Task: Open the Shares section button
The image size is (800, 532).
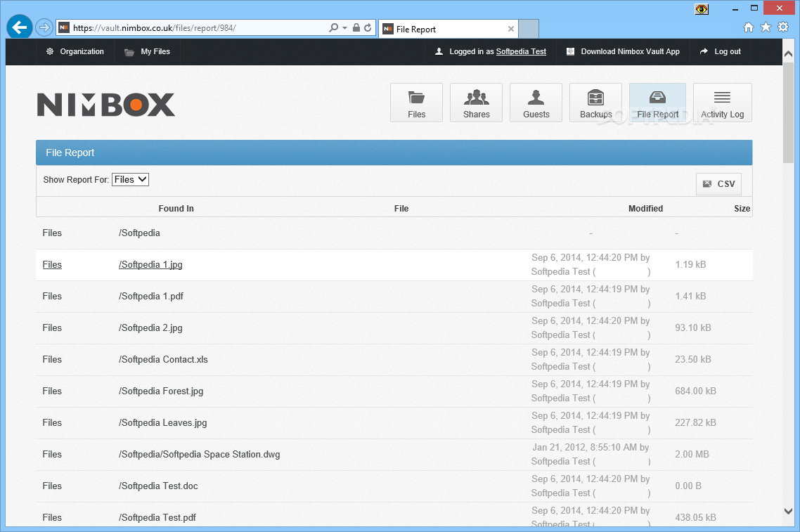Action: coord(476,103)
